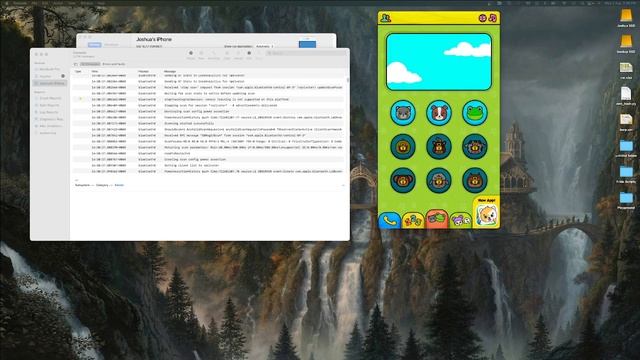This screenshot has width=640, height=360.
Task: Open Spin Reports in Console sidebar
Action: (x=49, y=105)
